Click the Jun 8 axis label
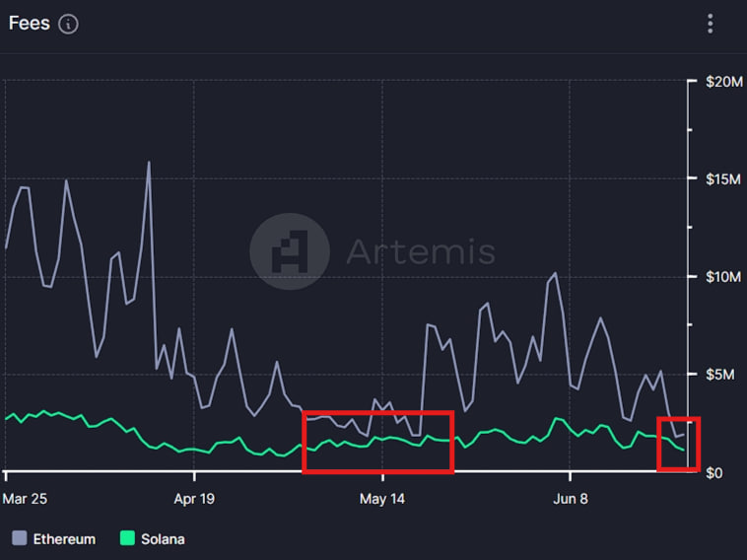The height and width of the screenshot is (560, 747). (x=571, y=499)
